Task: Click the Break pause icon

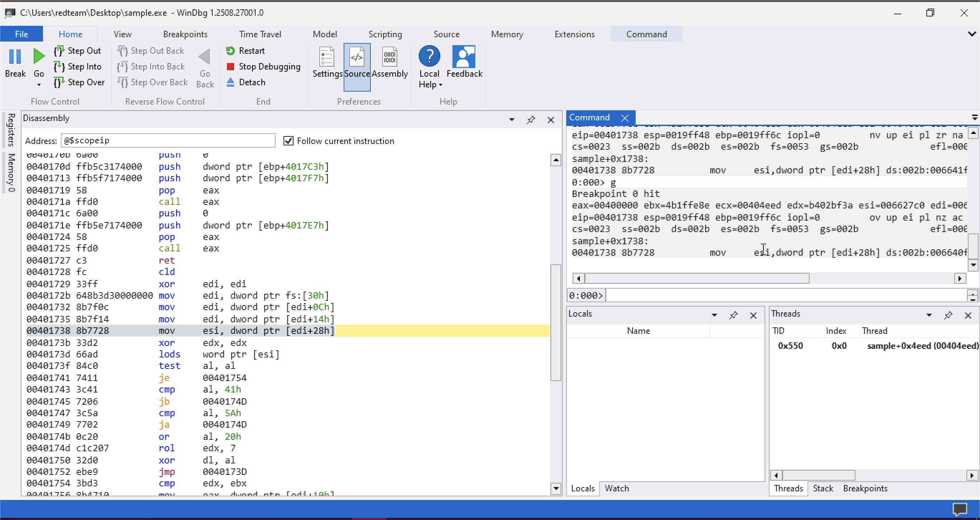Action: point(15,56)
